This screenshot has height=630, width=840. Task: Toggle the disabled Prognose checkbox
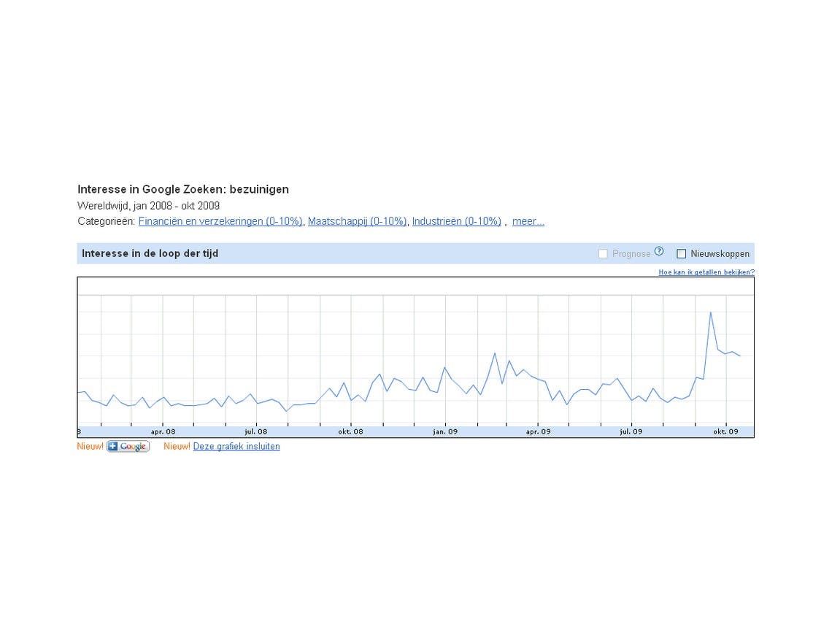(x=603, y=254)
